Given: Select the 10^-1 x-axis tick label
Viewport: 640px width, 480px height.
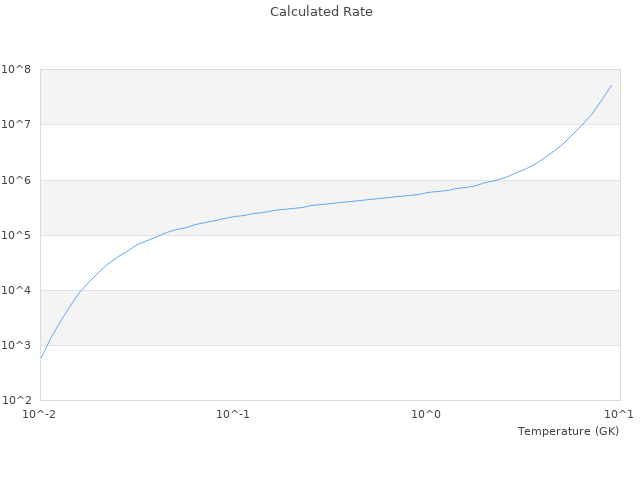Looking at the screenshot, I should click(233, 414).
